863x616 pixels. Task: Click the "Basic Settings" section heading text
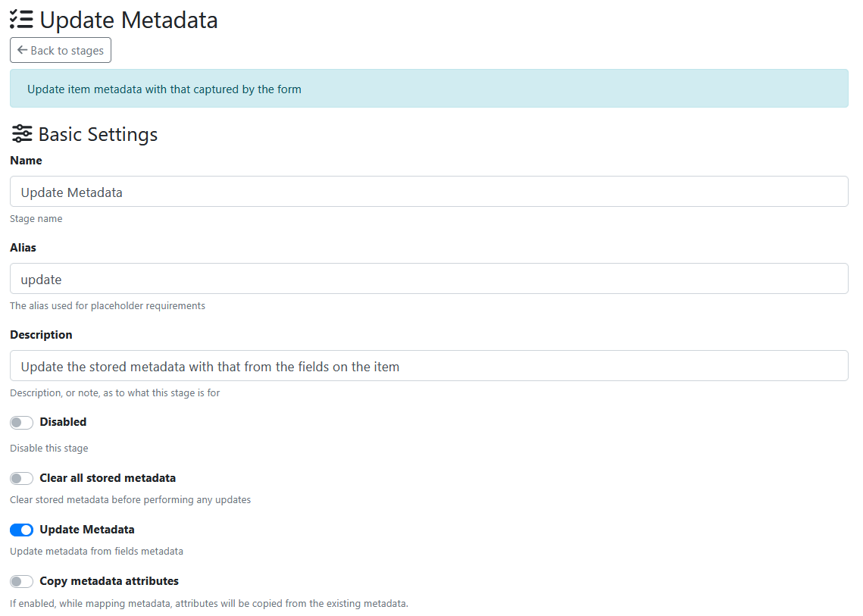point(98,135)
